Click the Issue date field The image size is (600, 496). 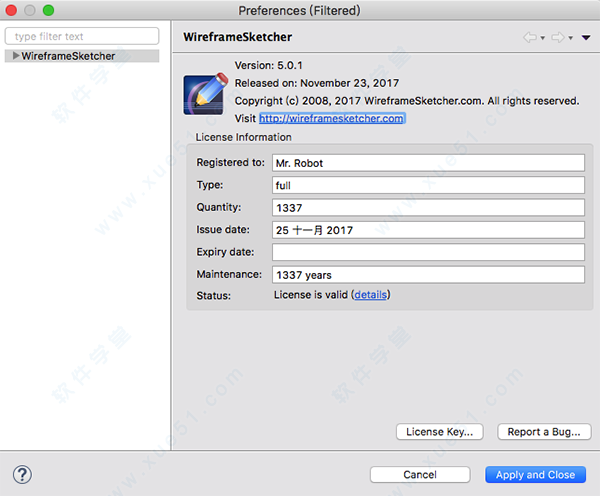[x=428, y=230]
